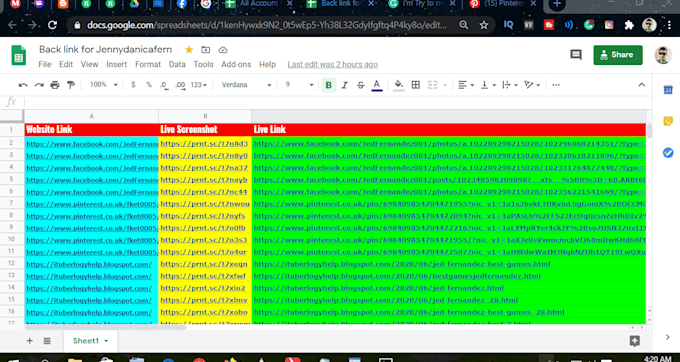Open the borders tool
Screen dimensions: 680x362
click(415, 85)
